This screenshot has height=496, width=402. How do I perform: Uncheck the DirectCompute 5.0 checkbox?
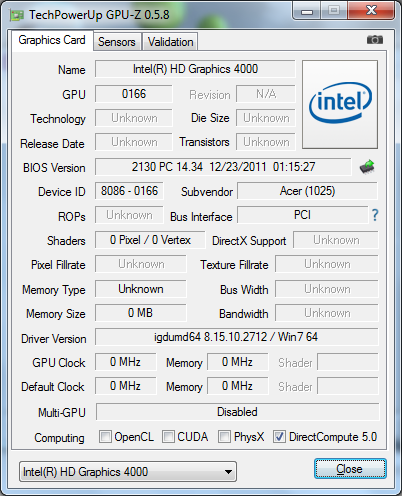[279, 436]
